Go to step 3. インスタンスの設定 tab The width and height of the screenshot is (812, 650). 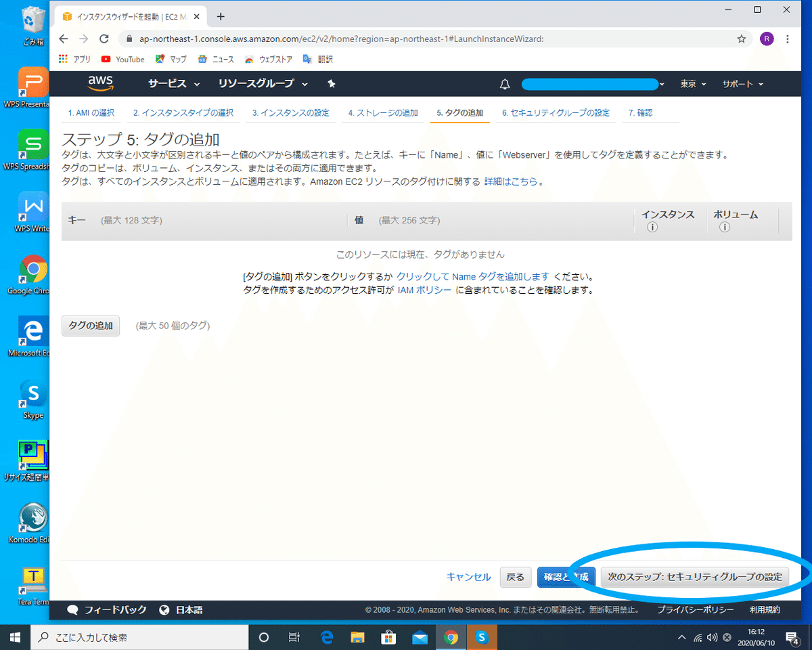click(x=291, y=113)
